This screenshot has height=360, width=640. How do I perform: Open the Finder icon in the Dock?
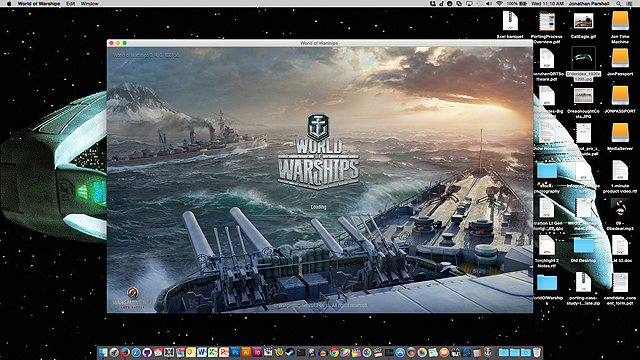coord(103,352)
